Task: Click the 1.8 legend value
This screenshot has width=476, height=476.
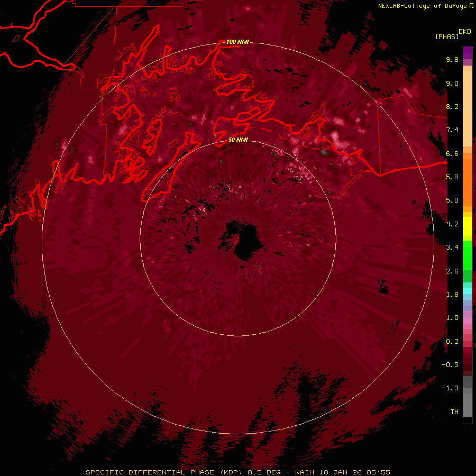Action: (452, 295)
